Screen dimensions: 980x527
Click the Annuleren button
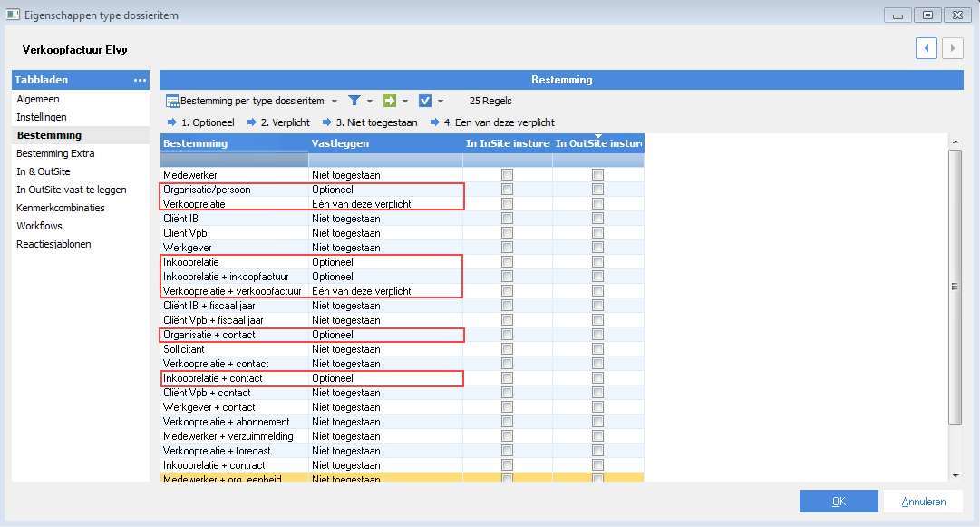point(924,502)
